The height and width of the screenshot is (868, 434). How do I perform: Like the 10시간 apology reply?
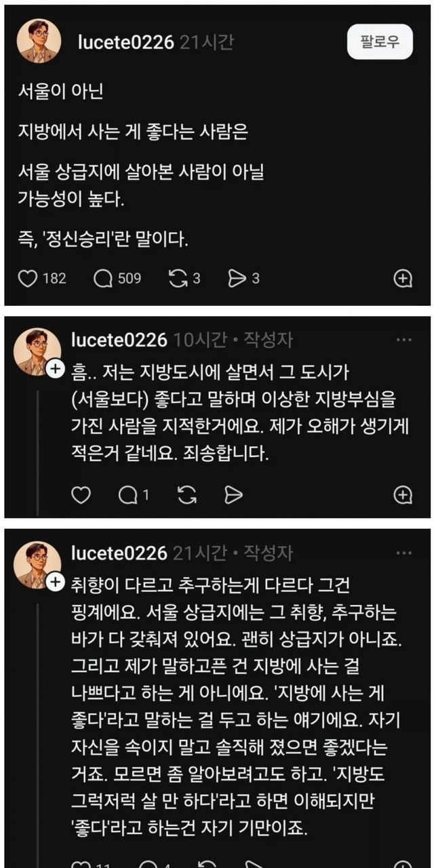pos(81,496)
